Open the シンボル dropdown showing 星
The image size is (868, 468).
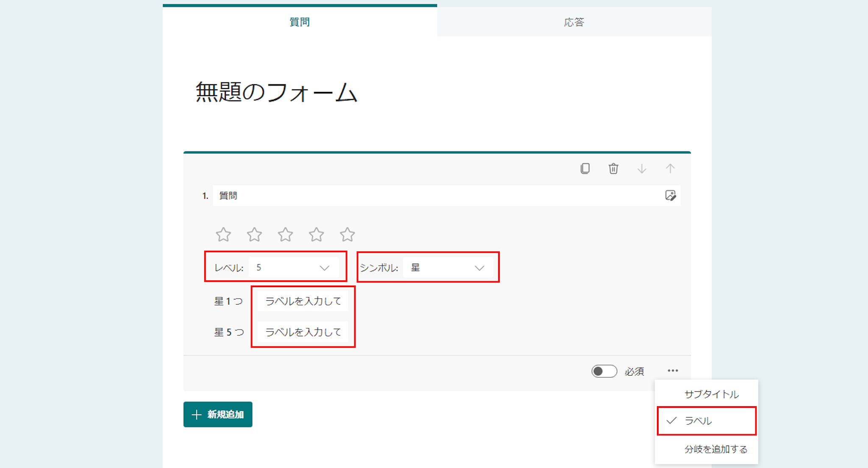(x=448, y=268)
